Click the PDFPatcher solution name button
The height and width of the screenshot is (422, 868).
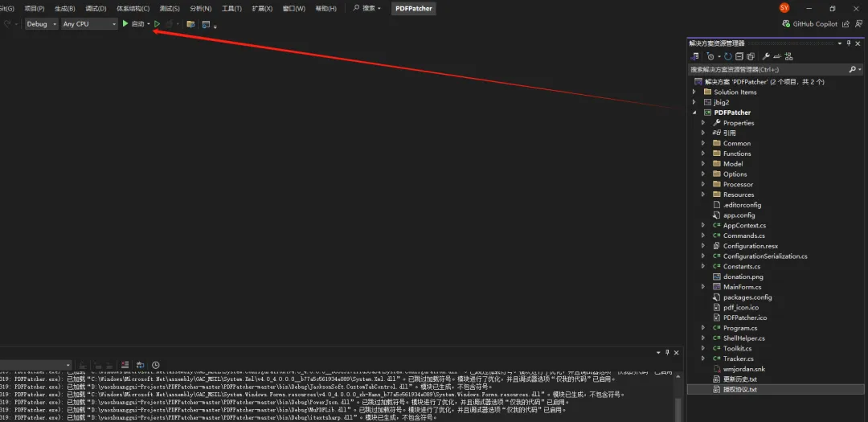(x=414, y=8)
